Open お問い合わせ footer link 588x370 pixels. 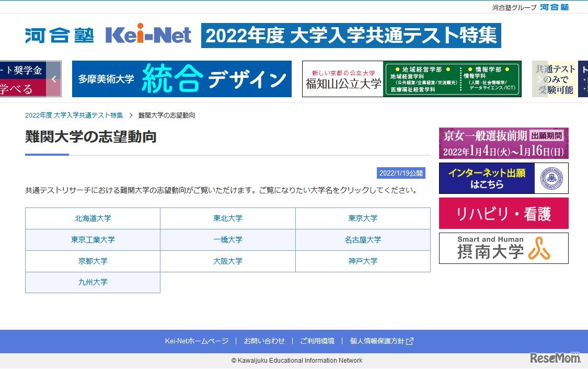264,341
